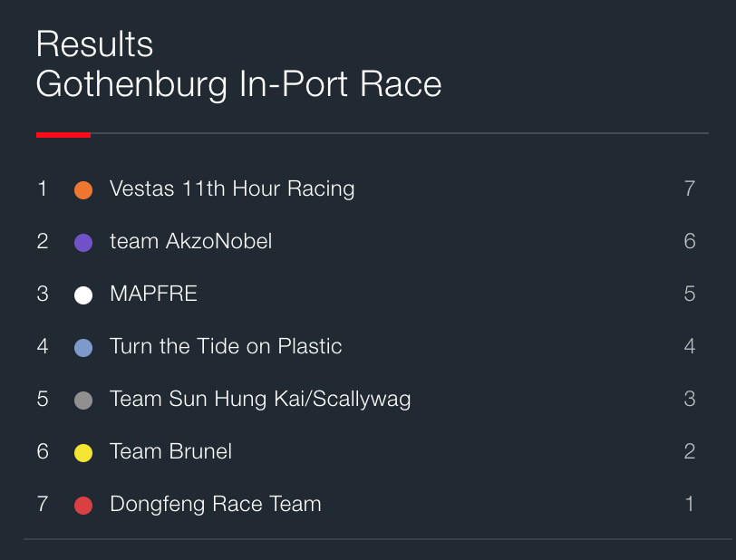Screen dimensions: 736x560
Task: Click rank number 4 in the list
Action: point(43,346)
